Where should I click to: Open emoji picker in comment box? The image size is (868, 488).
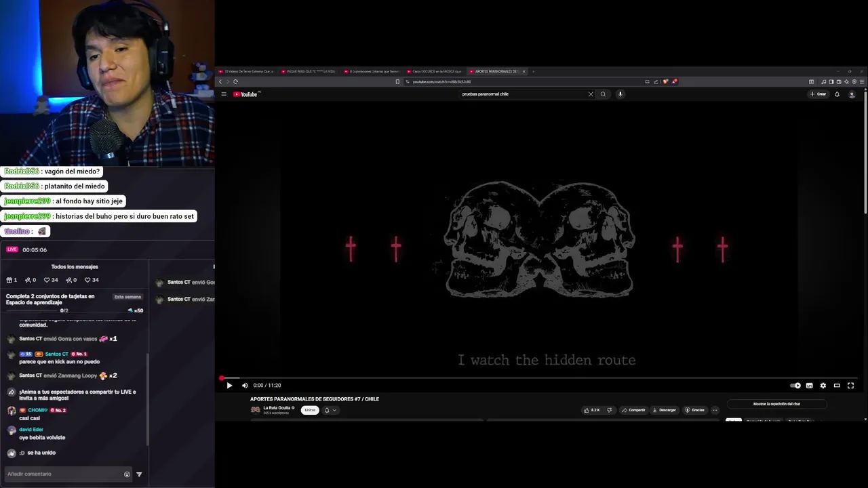(x=127, y=474)
